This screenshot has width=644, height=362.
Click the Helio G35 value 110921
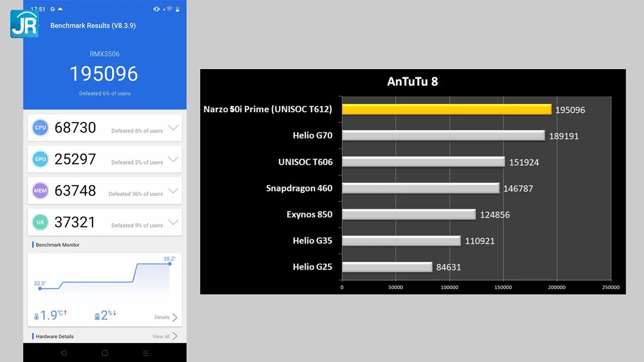coord(480,241)
